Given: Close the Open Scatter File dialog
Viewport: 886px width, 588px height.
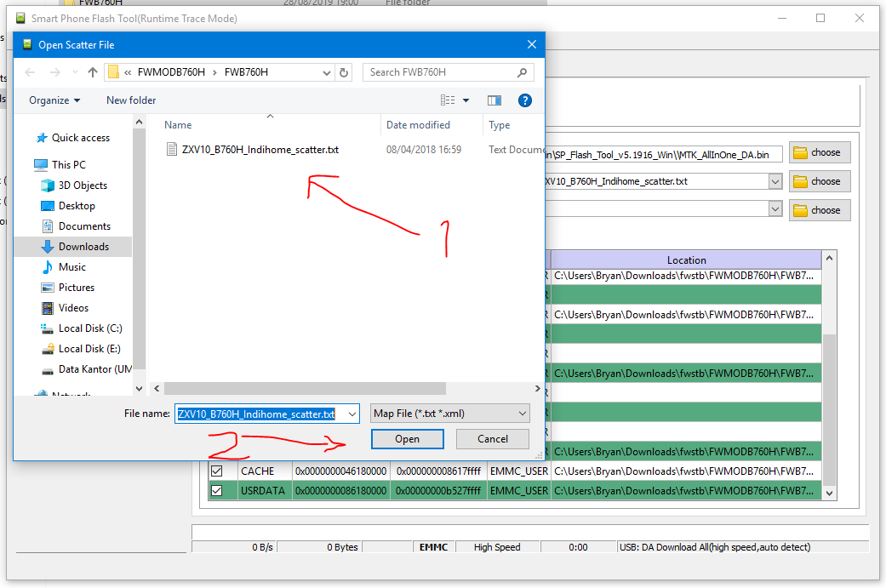Looking at the screenshot, I should pos(532,44).
